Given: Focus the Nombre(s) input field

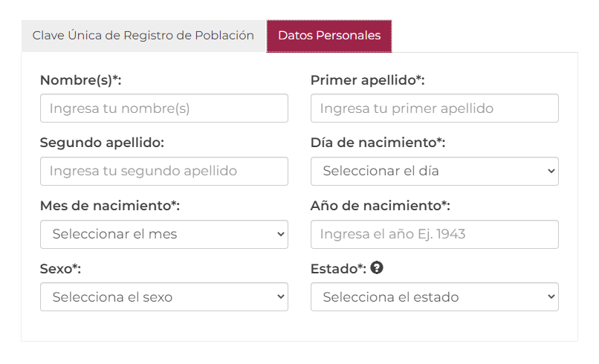Looking at the screenshot, I should tap(164, 108).
